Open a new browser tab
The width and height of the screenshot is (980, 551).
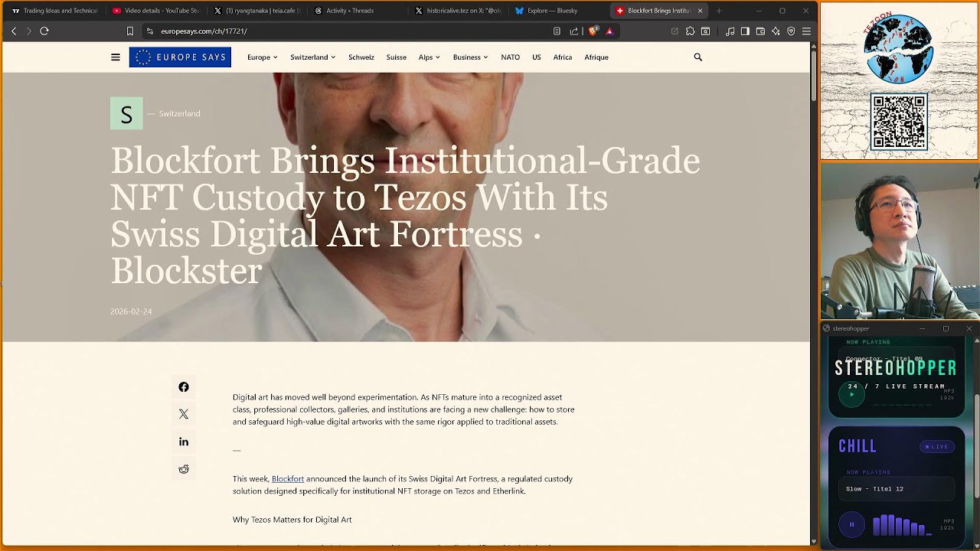pos(718,11)
